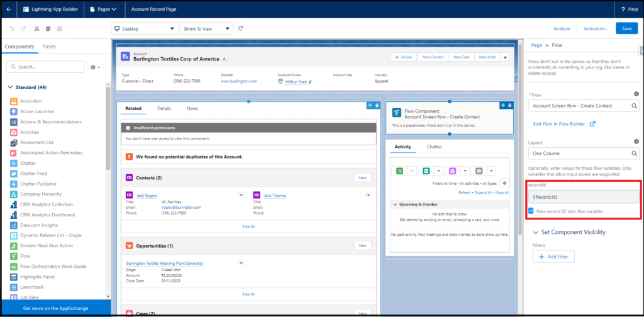Click the Launchpad component icon

coord(13,287)
